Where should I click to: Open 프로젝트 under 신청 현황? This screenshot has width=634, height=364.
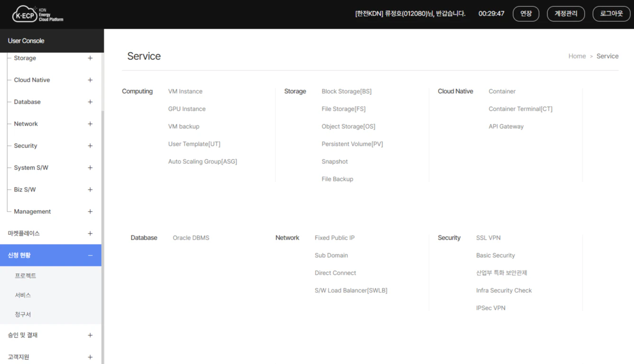point(26,276)
